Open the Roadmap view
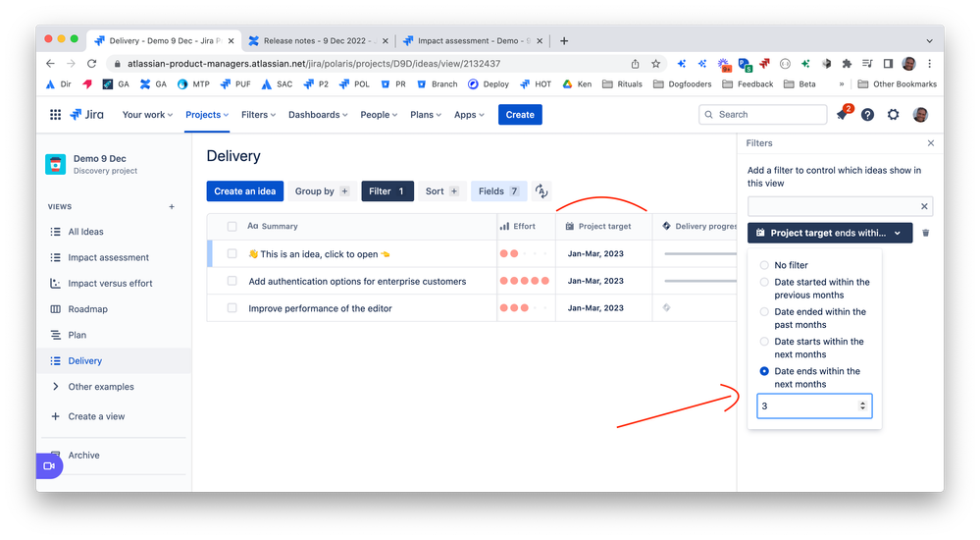The image size is (980, 540). click(x=87, y=309)
